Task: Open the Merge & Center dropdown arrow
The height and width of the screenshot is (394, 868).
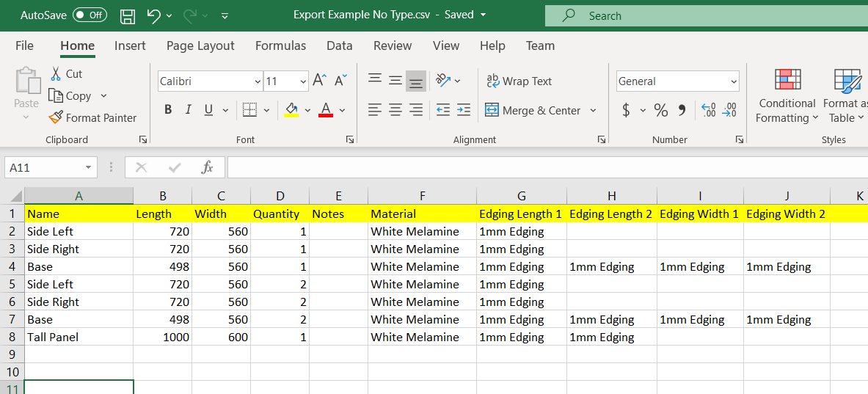Action: (x=593, y=111)
